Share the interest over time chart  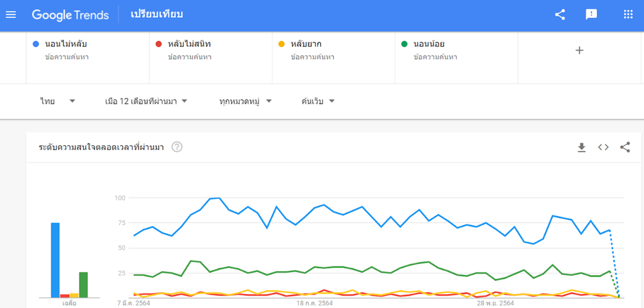625,147
